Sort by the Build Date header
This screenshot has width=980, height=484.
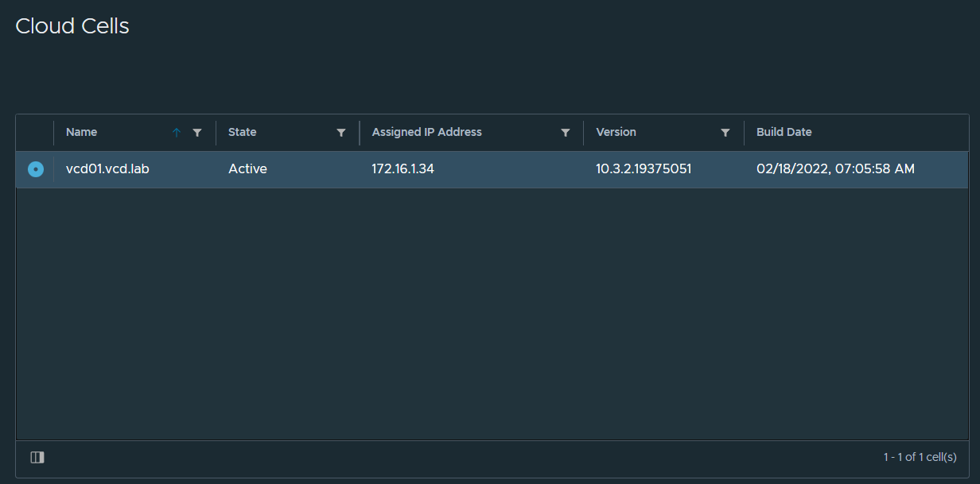tap(784, 132)
